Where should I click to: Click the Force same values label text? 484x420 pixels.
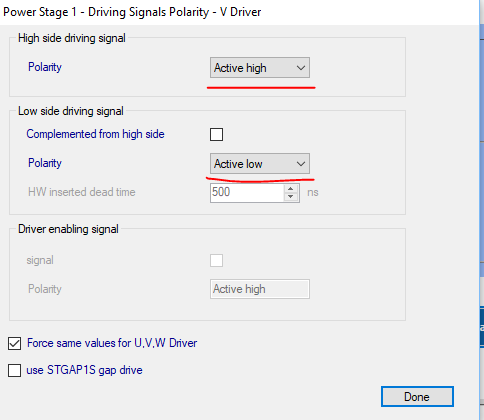coord(112,343)
